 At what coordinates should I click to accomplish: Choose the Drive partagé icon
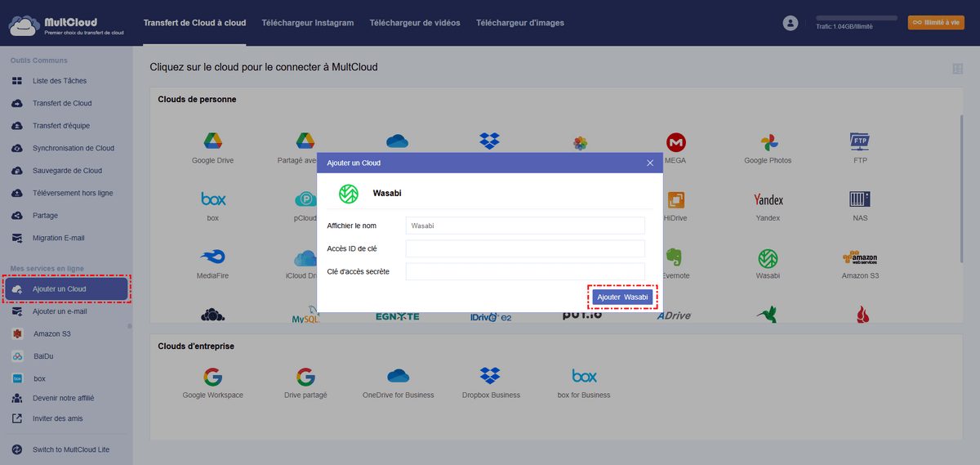[305, 377]
